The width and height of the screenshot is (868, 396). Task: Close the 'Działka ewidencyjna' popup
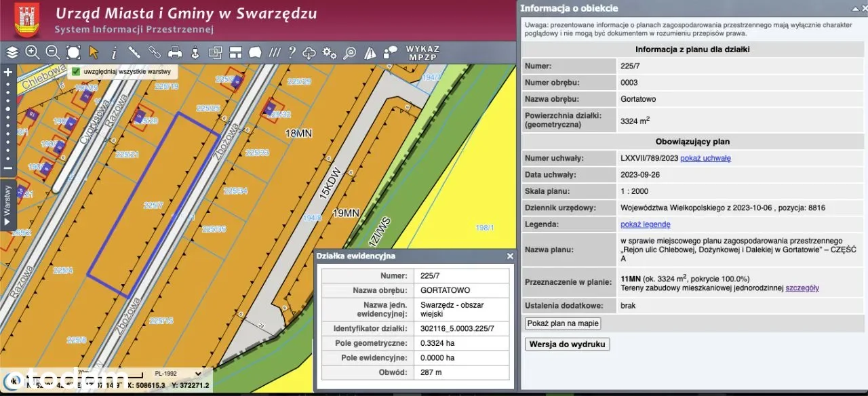[x=510, y=256]
